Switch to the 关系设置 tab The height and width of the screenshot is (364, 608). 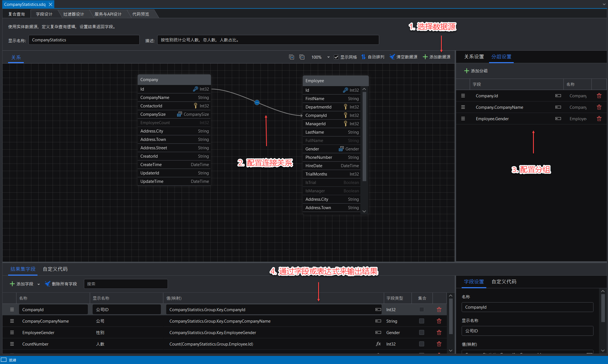(x=474, y=57)
